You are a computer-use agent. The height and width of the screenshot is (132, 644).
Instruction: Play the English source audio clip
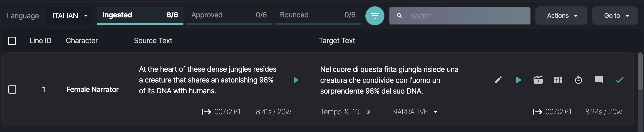click(296, 80)
